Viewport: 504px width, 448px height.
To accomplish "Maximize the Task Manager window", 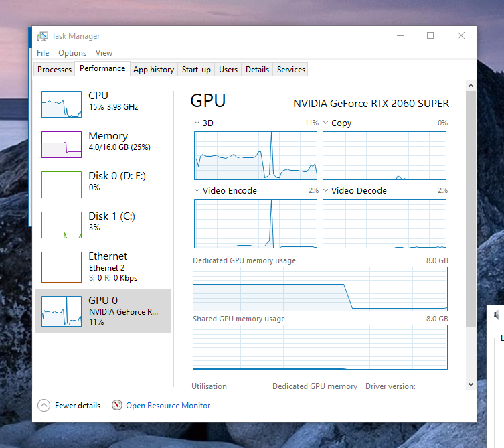I will coord(430,35).
